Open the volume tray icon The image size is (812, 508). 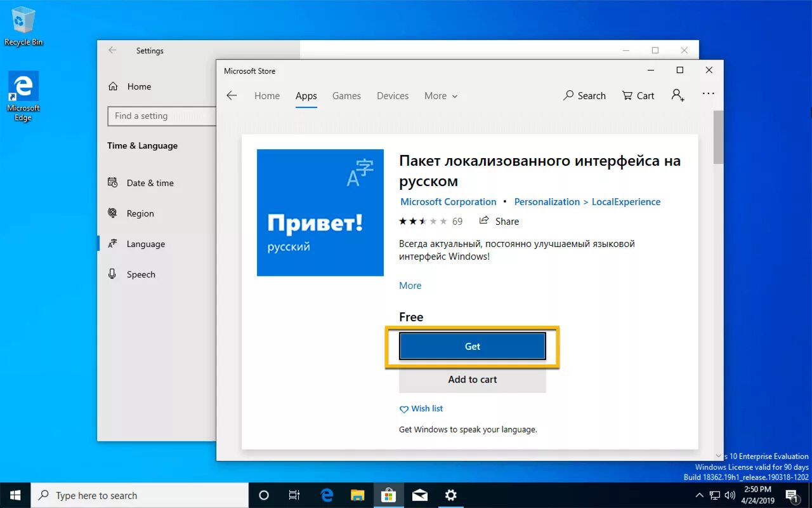[730, 495]
